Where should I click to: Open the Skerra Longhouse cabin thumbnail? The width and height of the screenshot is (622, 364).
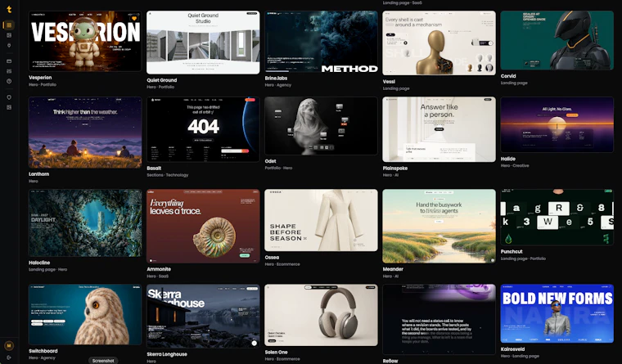tap(203, 316)
